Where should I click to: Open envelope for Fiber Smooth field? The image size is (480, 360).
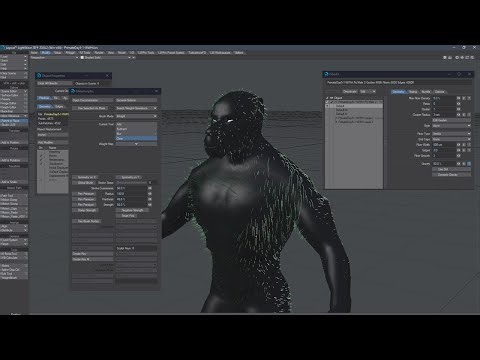pyautogui.click(x=458, y=156)
